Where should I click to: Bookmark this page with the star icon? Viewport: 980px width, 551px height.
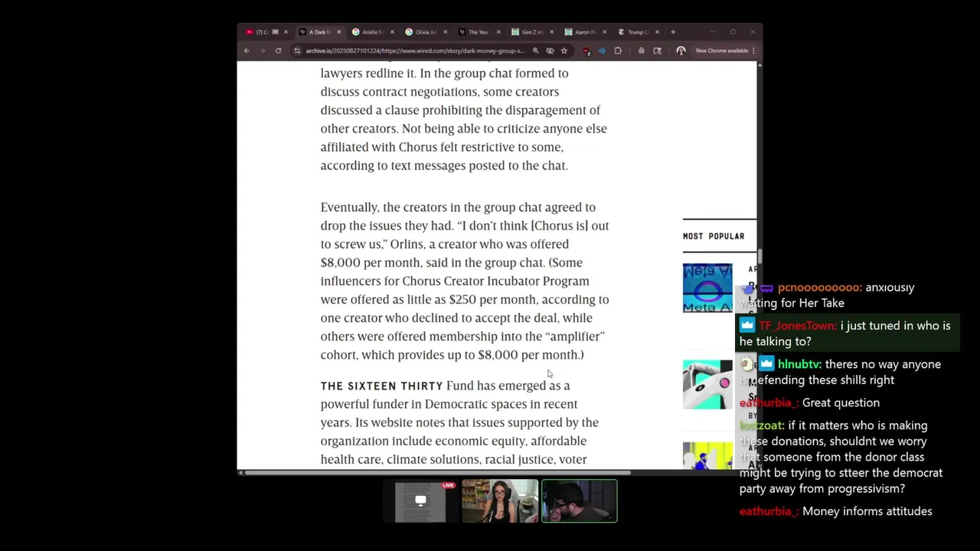pos(564,51)
